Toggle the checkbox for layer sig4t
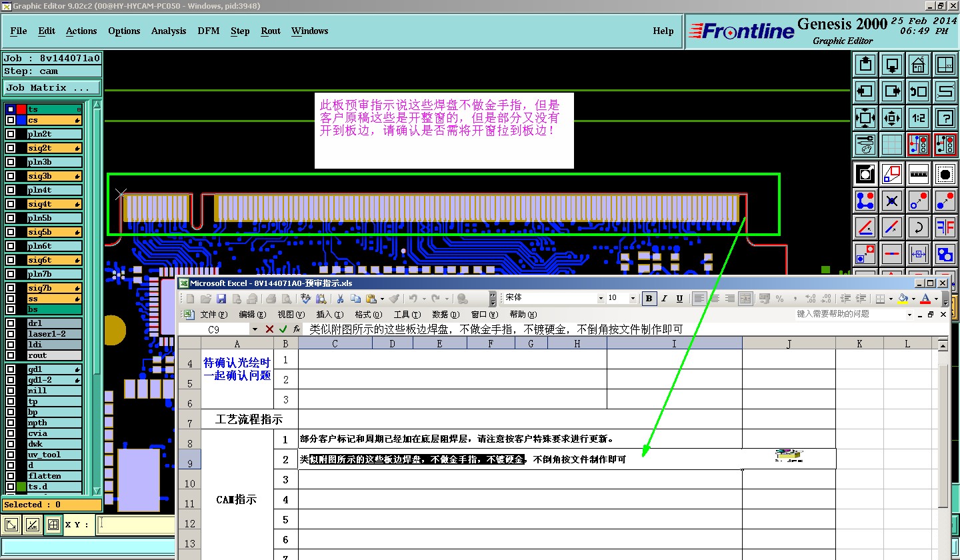 (11, 204)
